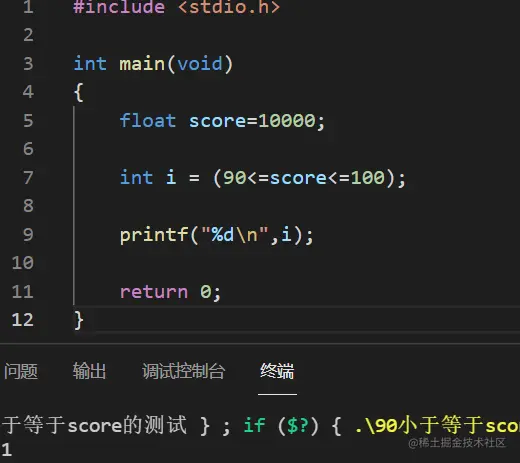This screenshot has height=463, width=520.
Task: Click the terminal output value 1
Action: click(x=7, y=449)
